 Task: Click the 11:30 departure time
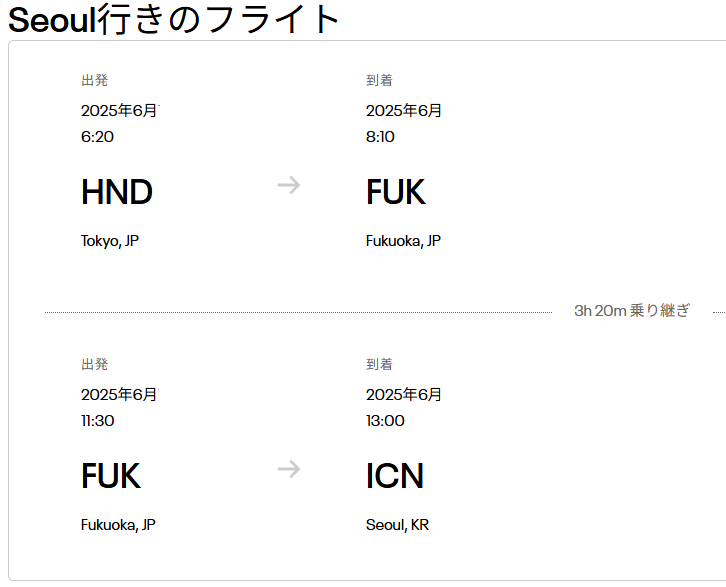[98, 421]
